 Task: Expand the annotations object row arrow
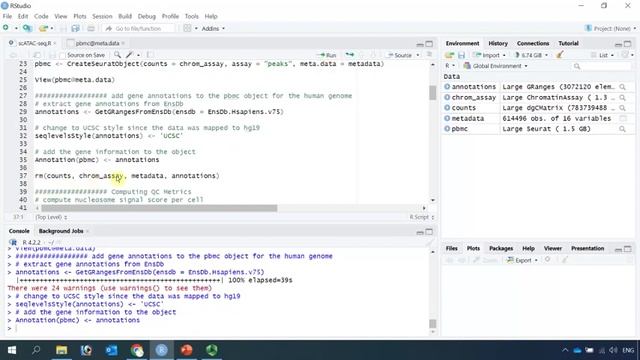[447, 87]
